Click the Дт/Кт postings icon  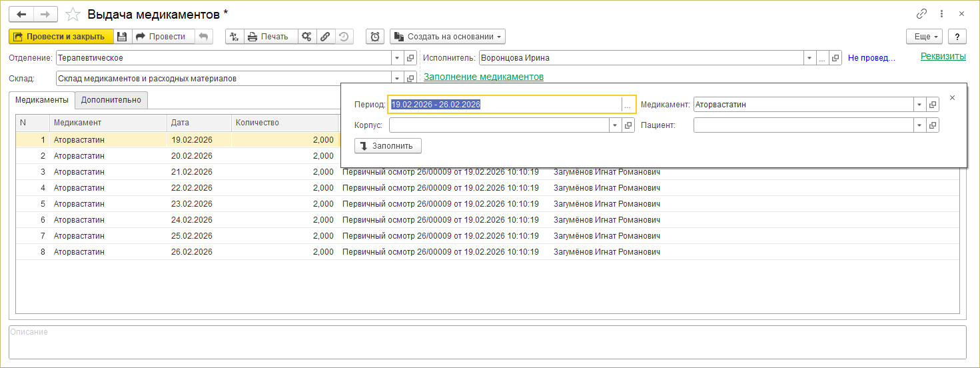click(235, 37)
